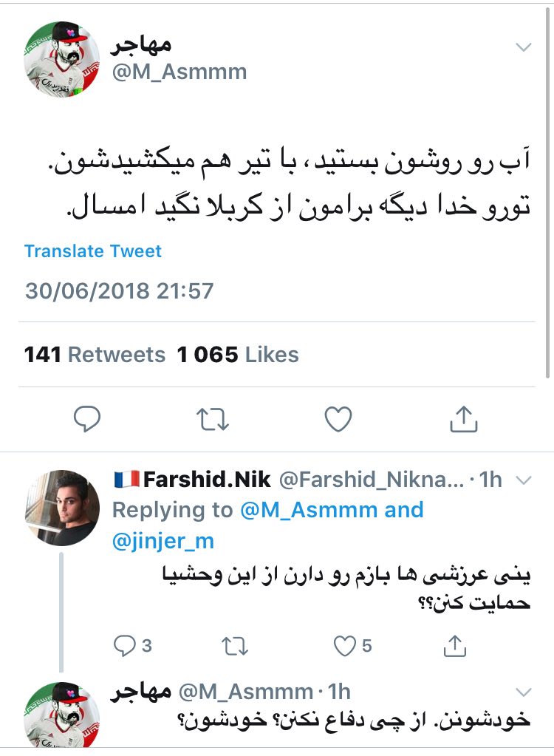Open options chevron on the bottom reply
Screen dimensions: 554x756
pyautogui.click(x=523, y=692)
